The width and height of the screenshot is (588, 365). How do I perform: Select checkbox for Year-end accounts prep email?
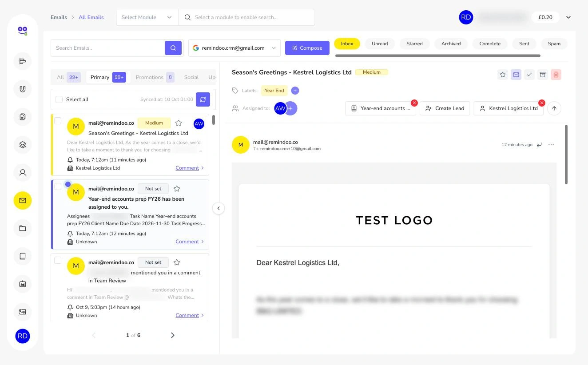[58, 186]
